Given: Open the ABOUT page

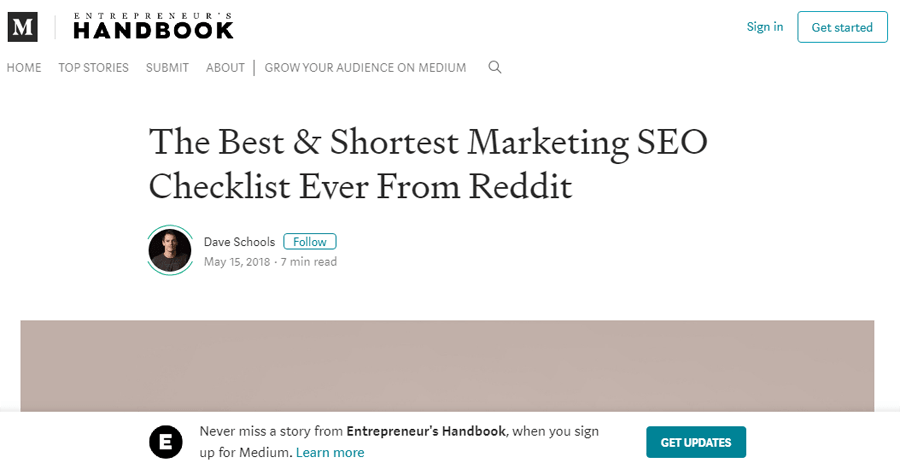Looking at the screenshot, I should click(225, 68).
